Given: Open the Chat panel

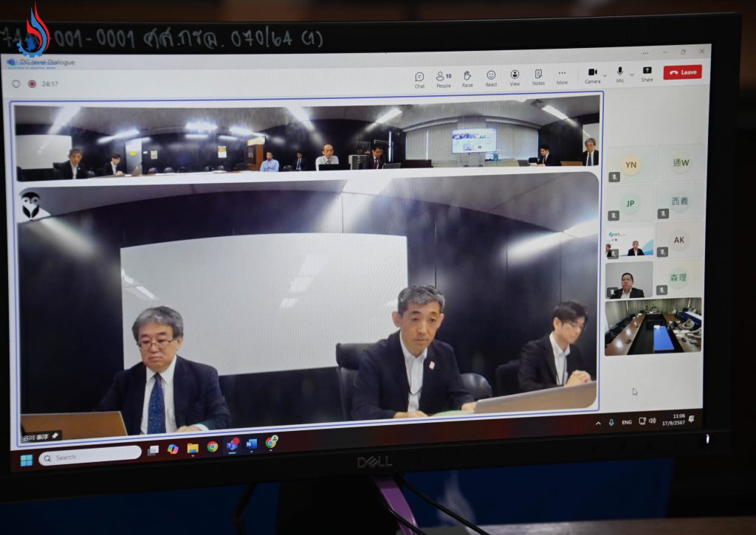Looking at the screenshot, I should (419, 78).
